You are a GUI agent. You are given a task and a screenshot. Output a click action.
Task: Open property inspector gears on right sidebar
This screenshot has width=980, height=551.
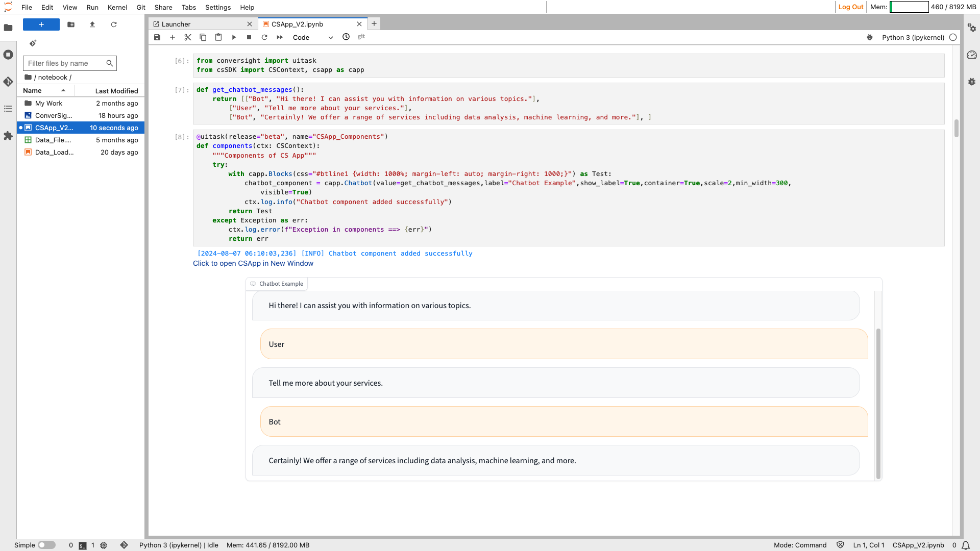coord(972,28)
